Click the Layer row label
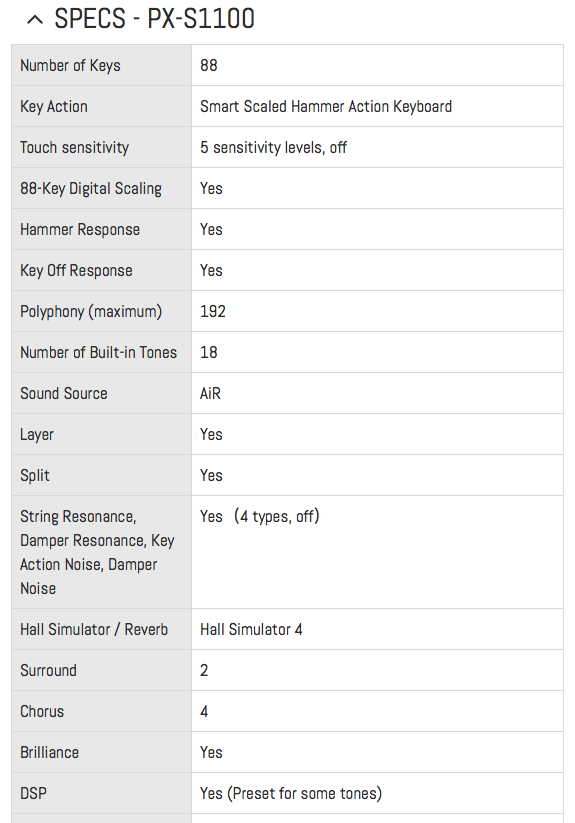 (x=37, y=435)
